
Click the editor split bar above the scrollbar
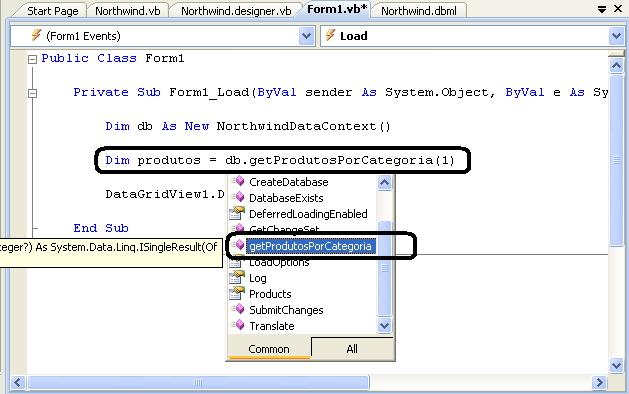tap(617, 53)
